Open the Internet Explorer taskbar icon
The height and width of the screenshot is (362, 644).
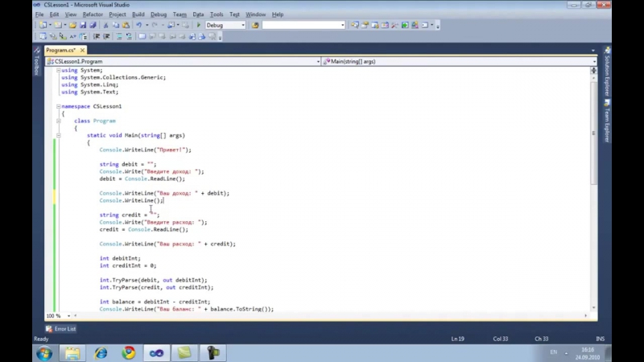coord(101,352)
